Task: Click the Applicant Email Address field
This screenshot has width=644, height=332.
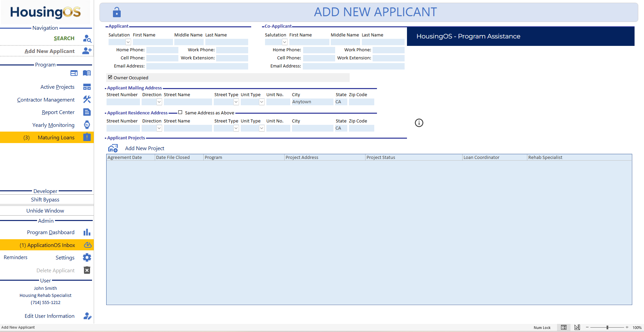Action: click(197, 66)
